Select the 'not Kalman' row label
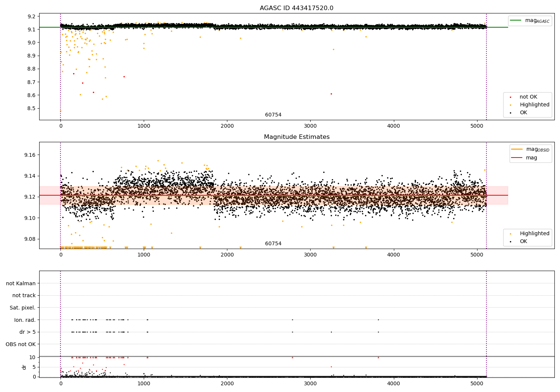 coord(21,283)
